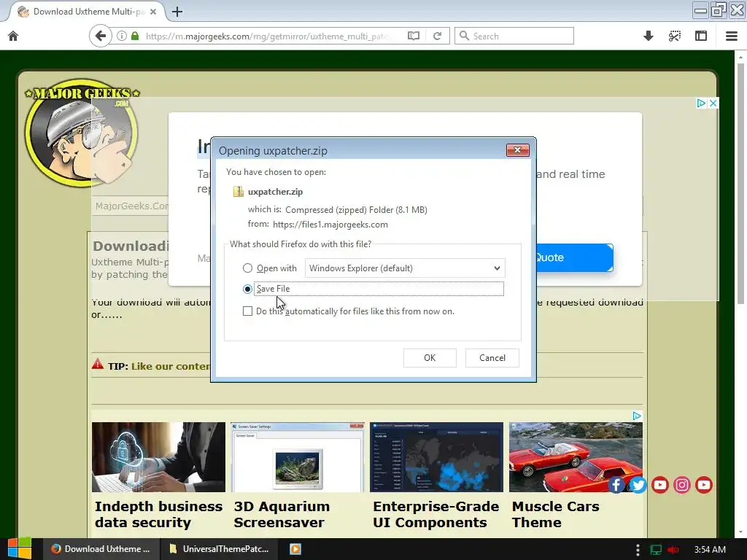Image resolution: width=747 pixels, height=560 pixels.
Task: Cancel the uxpatcher.zip download dialog
Action: (x=492, y=357)
